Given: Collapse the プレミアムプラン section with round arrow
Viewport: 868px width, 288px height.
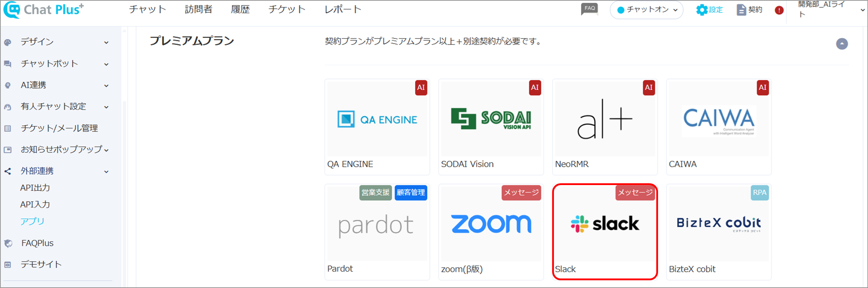Looking at the screenshot, I should click(x=842, y=44).
